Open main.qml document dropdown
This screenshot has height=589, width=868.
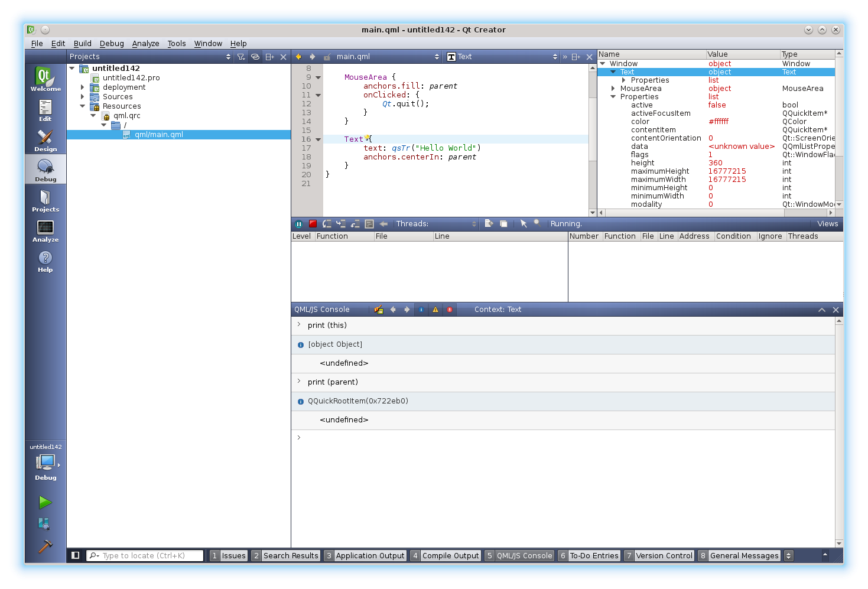(388, 57)
